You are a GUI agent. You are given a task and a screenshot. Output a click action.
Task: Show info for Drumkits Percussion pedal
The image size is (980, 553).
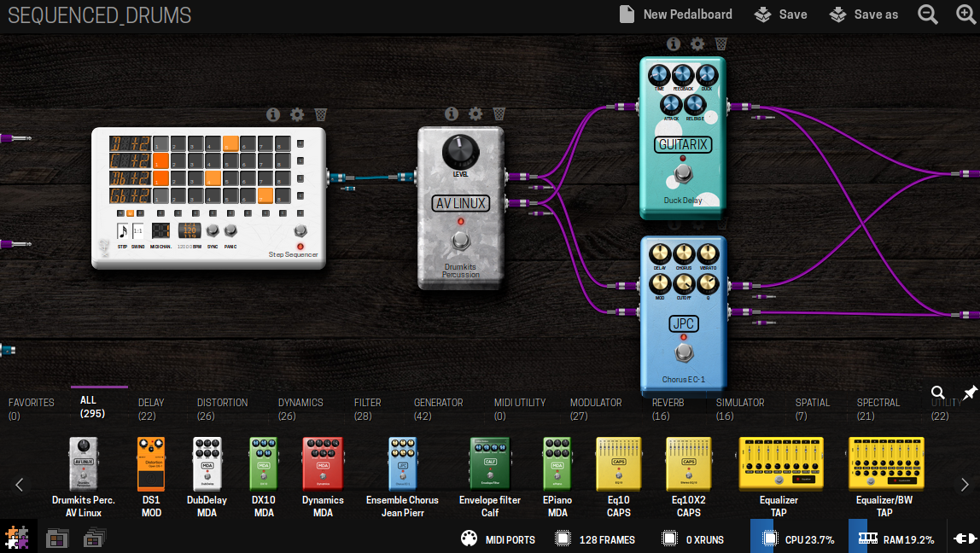point(452,114)
